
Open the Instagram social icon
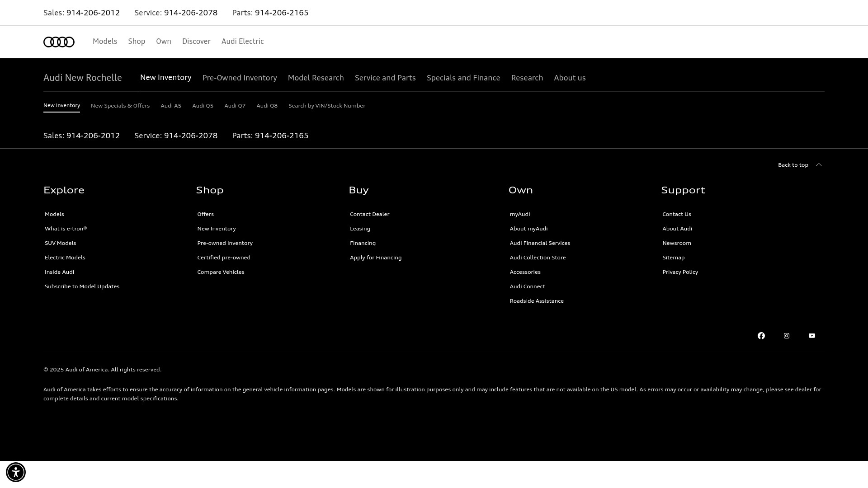[787, 336]
